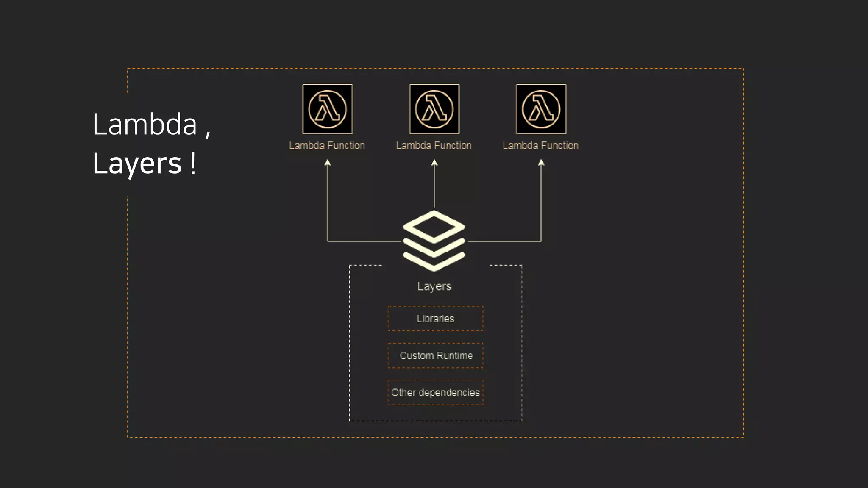Select the Custom Runtime box
This screenshot has width=868, height=488.
coord(435,355)
